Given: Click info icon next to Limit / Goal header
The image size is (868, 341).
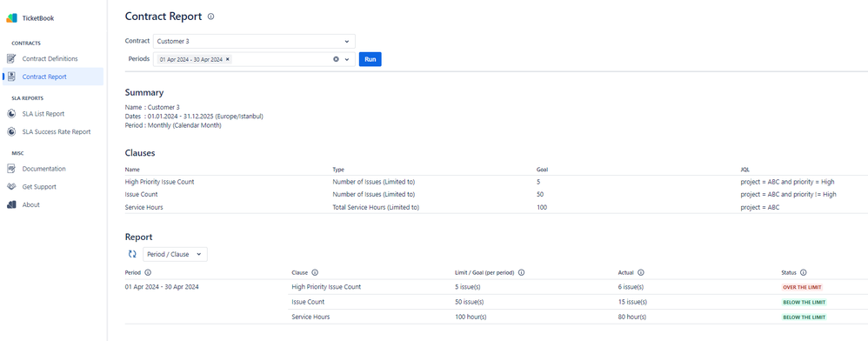Looking at the screenshot, I should (522, 272).
